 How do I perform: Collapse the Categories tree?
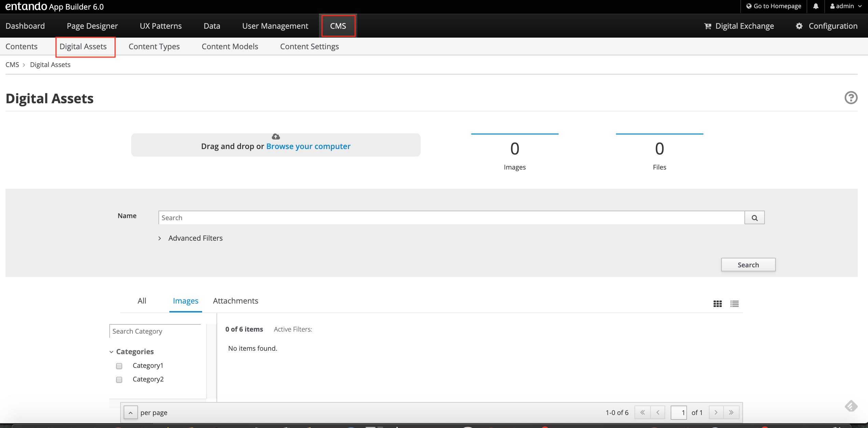click(x=111, y=352)
